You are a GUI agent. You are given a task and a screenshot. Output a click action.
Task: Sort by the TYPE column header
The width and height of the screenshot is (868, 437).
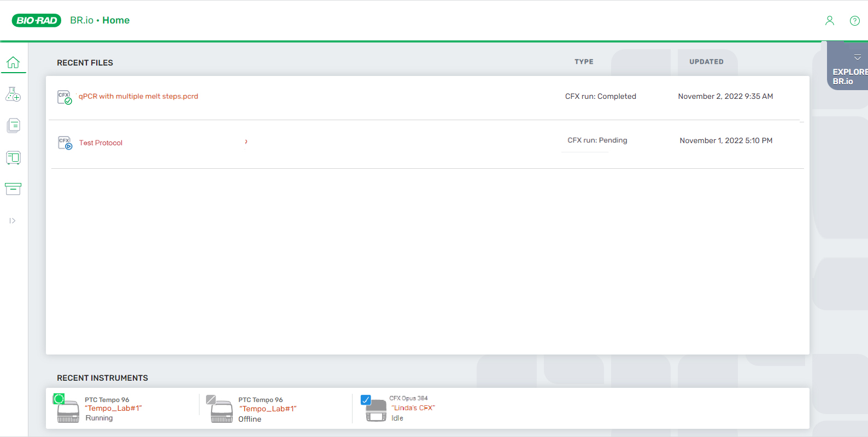click(x=584, y=62)
